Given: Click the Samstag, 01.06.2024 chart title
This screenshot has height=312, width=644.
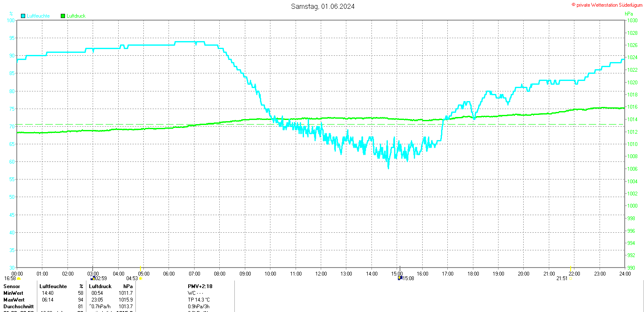Looking at the screenshot, I should (323, 6).
